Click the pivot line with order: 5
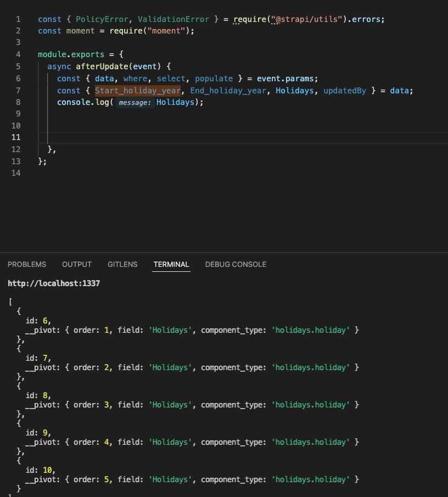 pos(192,479)
